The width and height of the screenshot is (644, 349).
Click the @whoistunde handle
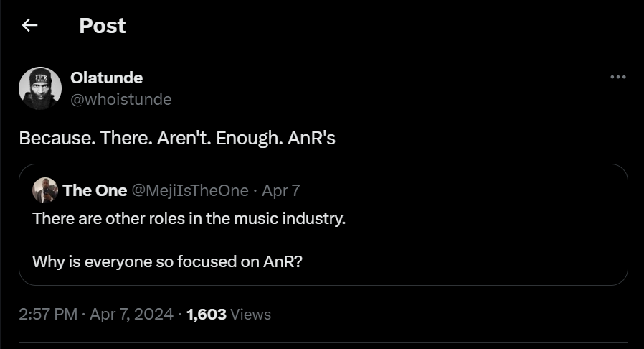(x=120, y=100)
